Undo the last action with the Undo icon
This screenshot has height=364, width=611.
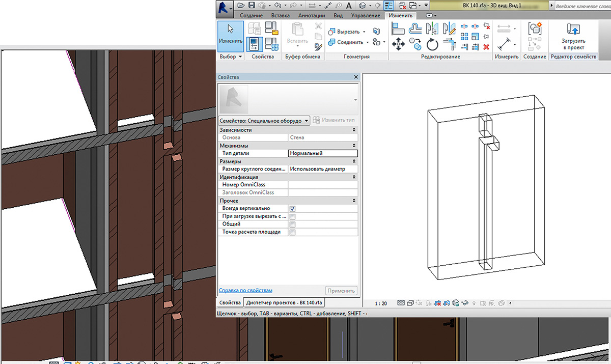tap(277, 6)
